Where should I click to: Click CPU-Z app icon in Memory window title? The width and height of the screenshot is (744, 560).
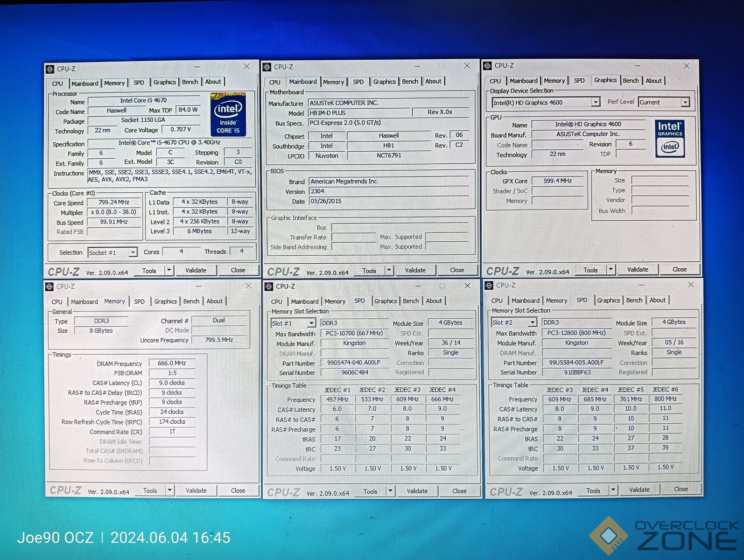[x=49, y=287]
